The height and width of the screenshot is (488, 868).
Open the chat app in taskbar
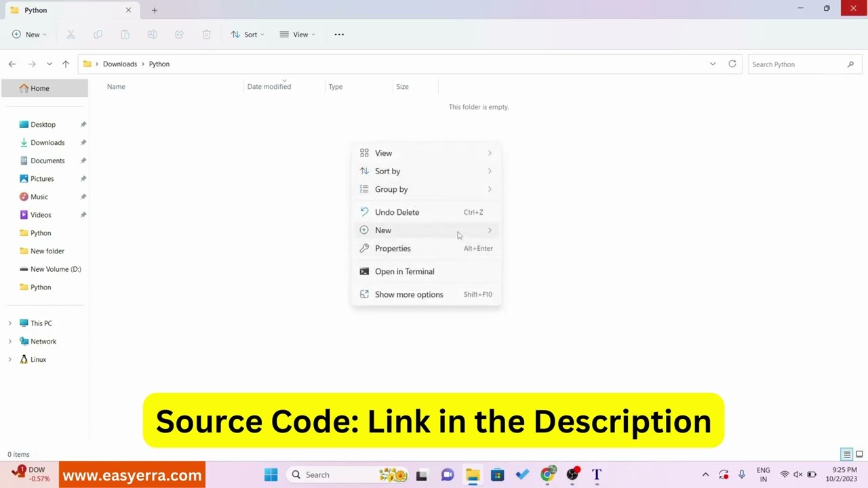pyautogui.click(x=447, y=474)
